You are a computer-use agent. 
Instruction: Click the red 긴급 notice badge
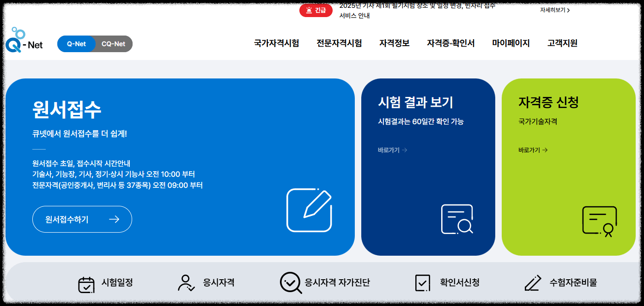pyautogui.click(x=316, y=10)
